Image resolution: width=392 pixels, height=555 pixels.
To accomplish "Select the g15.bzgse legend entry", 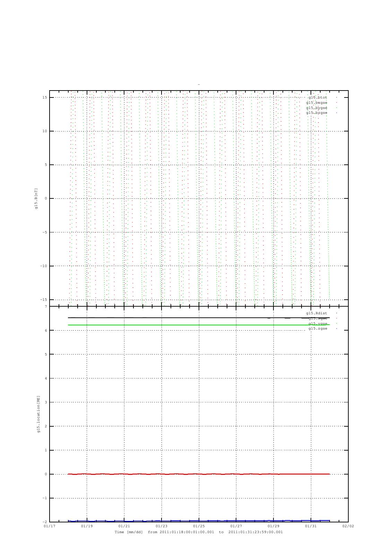I will 316,113.
